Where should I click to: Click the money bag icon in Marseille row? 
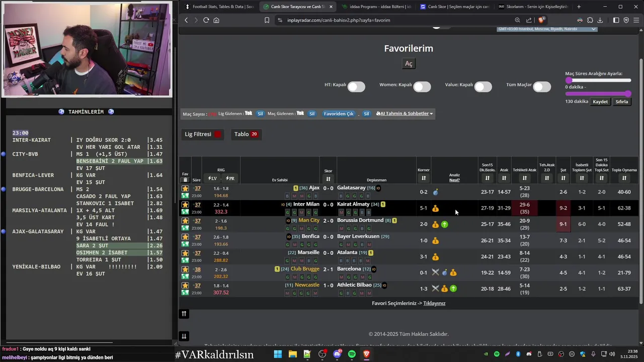click(x=436, y=257)
